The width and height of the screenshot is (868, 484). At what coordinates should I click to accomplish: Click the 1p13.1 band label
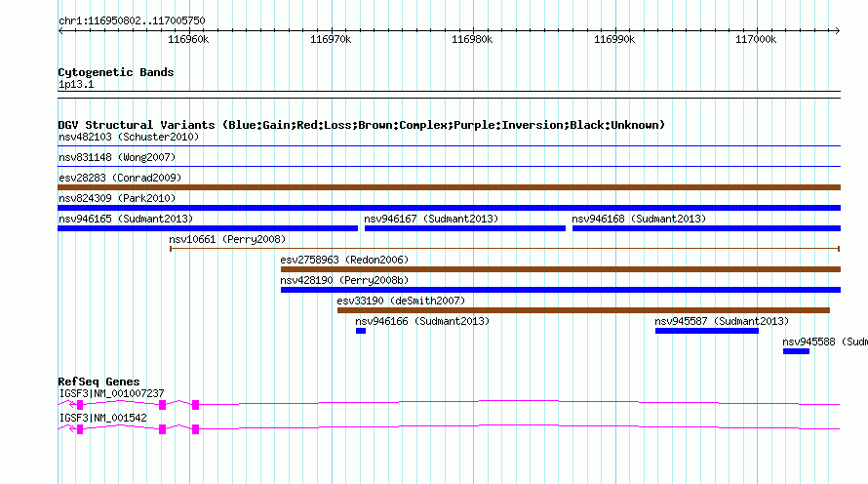point(76,84)
